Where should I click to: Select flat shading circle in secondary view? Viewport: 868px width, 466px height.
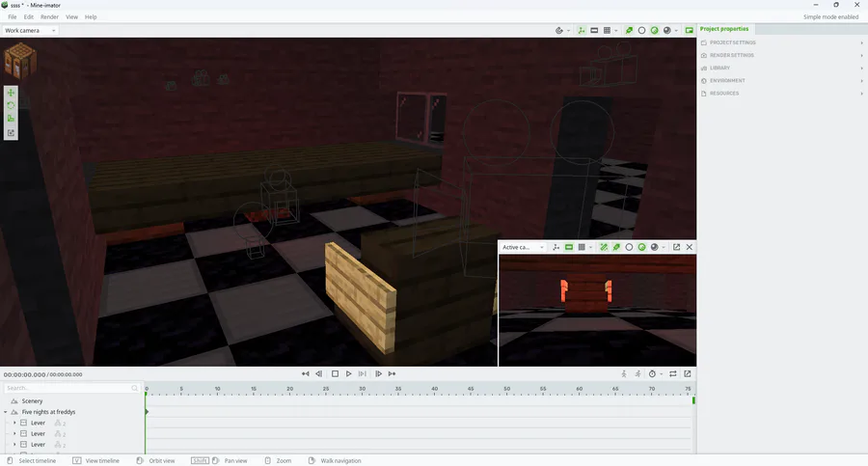pyautogui.click(x=629, y=247)
